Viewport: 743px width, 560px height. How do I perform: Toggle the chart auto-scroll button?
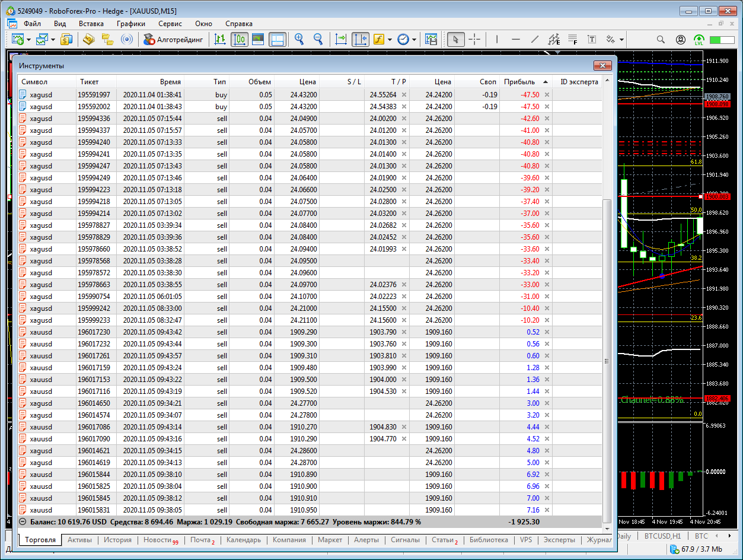tap(341, 39)
